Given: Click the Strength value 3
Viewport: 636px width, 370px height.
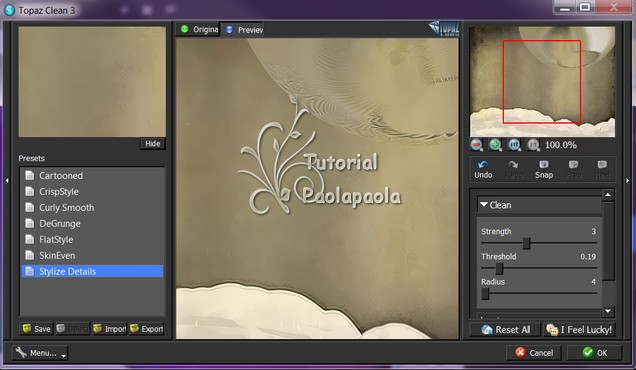Looking at the screenshot, I should [593, 231].
